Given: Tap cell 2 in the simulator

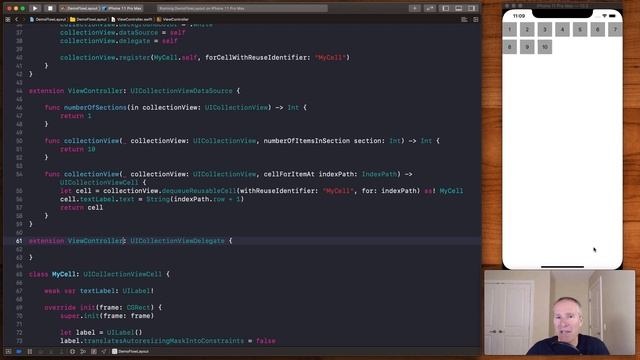Looking at the screenshot, I should coord(527,29).
